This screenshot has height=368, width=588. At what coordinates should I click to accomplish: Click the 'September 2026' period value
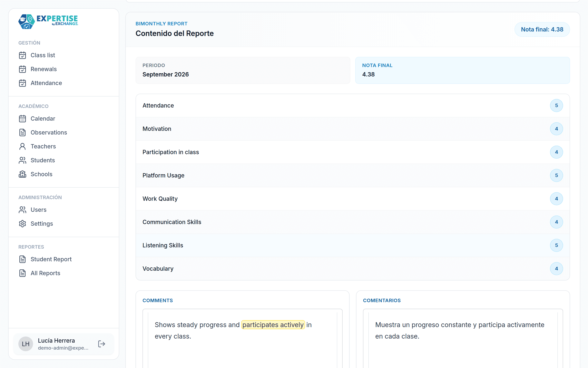tap(165, 74)
